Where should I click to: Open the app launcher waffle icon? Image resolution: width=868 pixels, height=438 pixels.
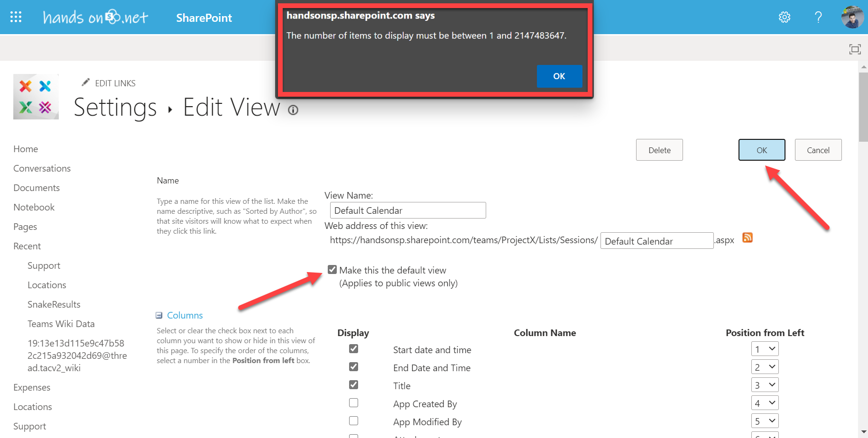pos(16,18)
